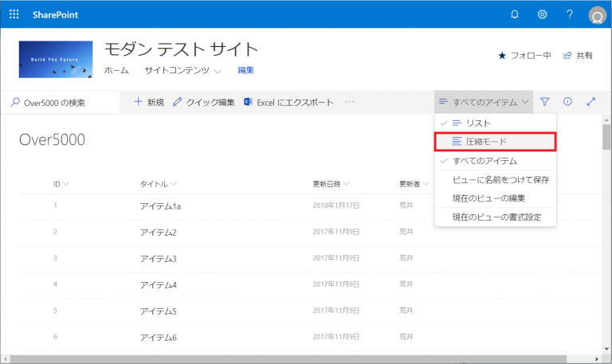Click the フォロー中 star button

[524, 56]
